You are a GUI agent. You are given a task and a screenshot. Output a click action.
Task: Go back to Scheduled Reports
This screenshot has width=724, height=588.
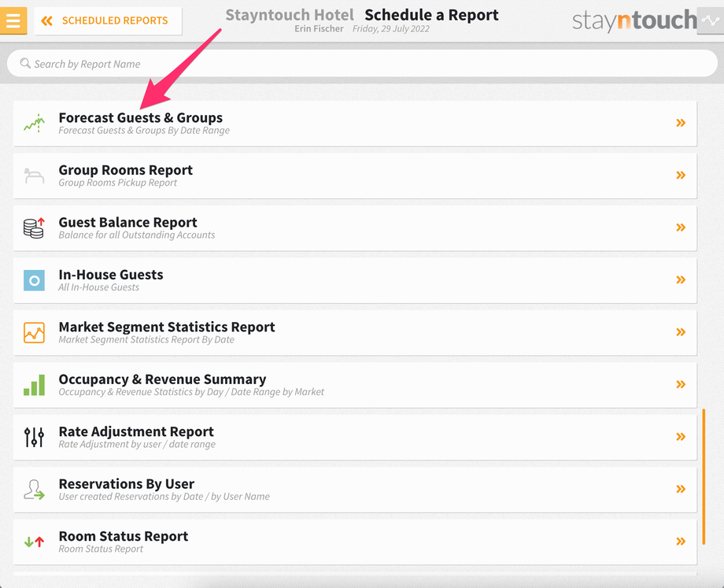pos(108,20)
